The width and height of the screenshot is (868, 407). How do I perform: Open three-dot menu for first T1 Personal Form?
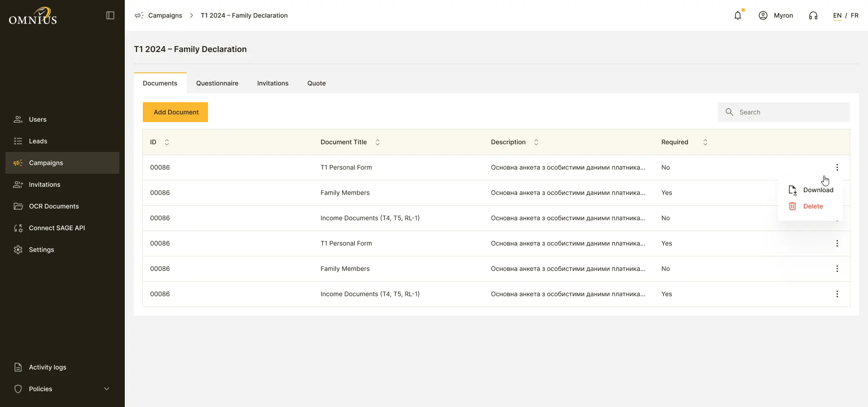(x=837, y=167)
